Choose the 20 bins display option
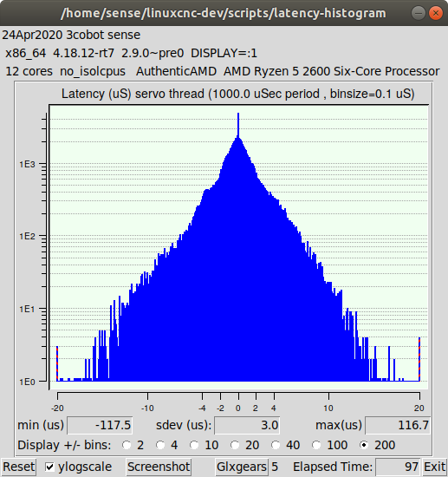The width and height of the screenshot is (448, 477). click(x=235, y=445)
